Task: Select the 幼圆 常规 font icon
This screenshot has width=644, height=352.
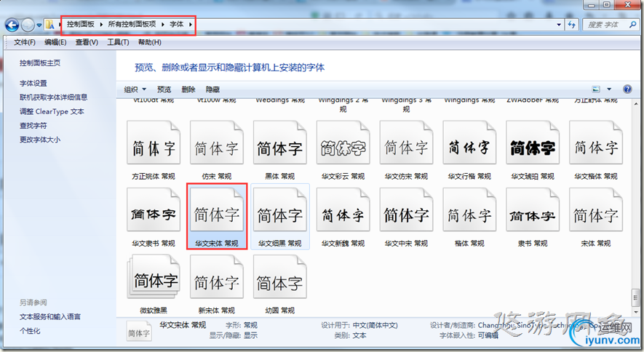Action: point(280,277)
